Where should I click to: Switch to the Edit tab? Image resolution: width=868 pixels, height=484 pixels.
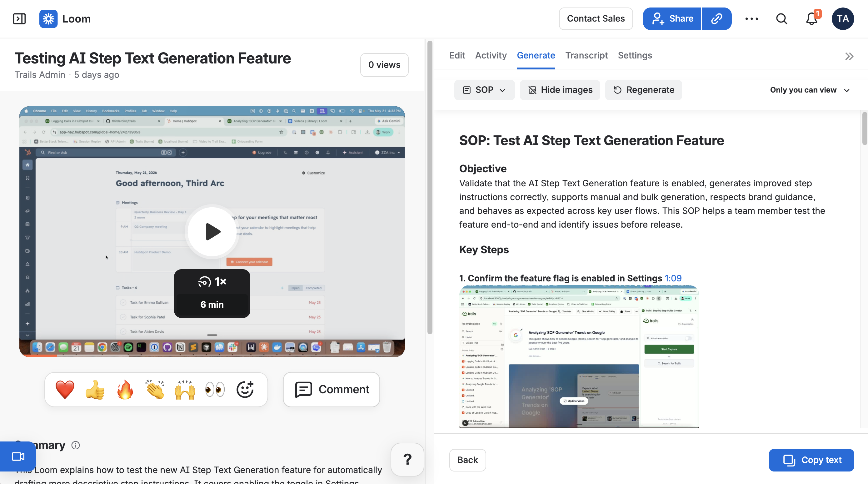pyautogui.click(x=456, y=55)
